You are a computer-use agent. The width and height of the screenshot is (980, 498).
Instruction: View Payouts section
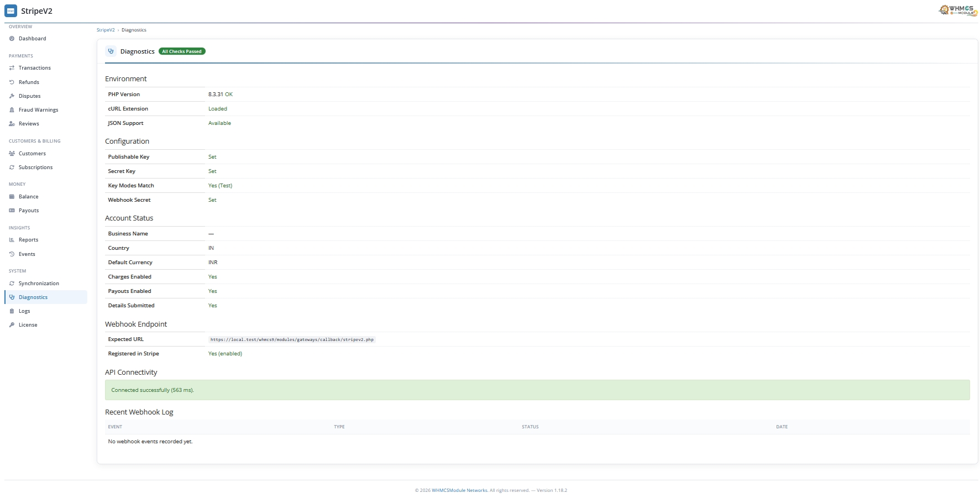(46, 211)
